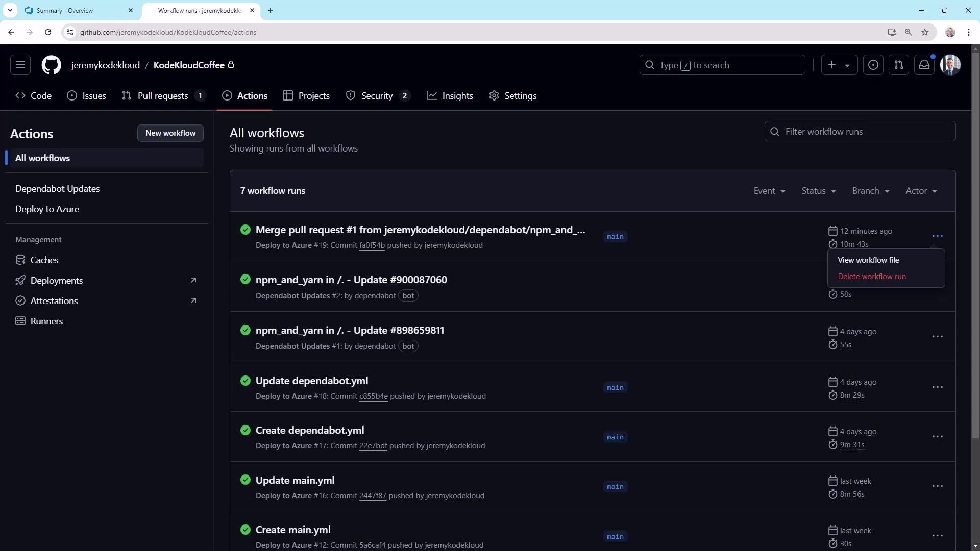Click the ellipsis button of the Merge pull request run
Screen dimensions: 980x551
(938, 236)
